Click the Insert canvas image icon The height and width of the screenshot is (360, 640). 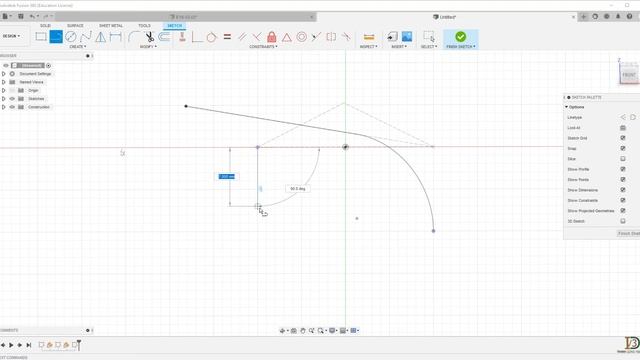click(x=407, y=37)
